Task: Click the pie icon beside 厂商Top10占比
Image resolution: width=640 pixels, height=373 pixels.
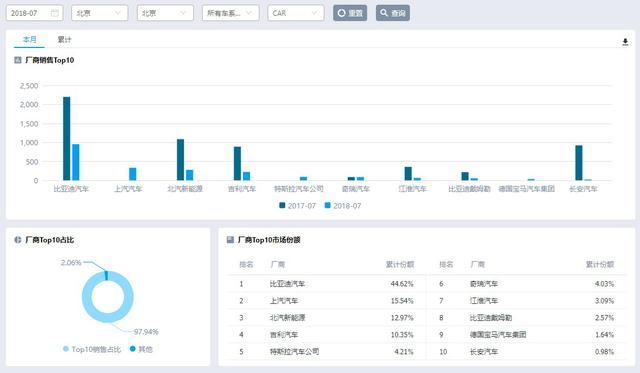Action: (x=18, y=240)
